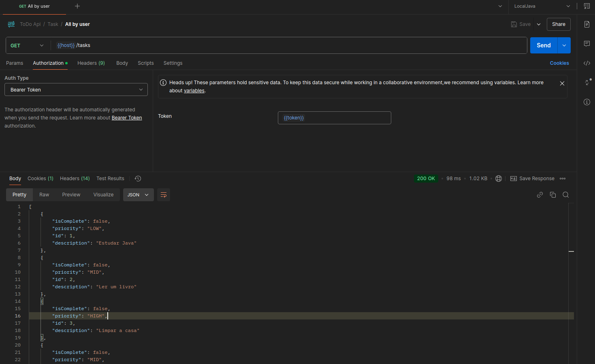595x364 pixels.
Task: Dismiss the Heads up sensitive data banner
Action: (562, 83)
